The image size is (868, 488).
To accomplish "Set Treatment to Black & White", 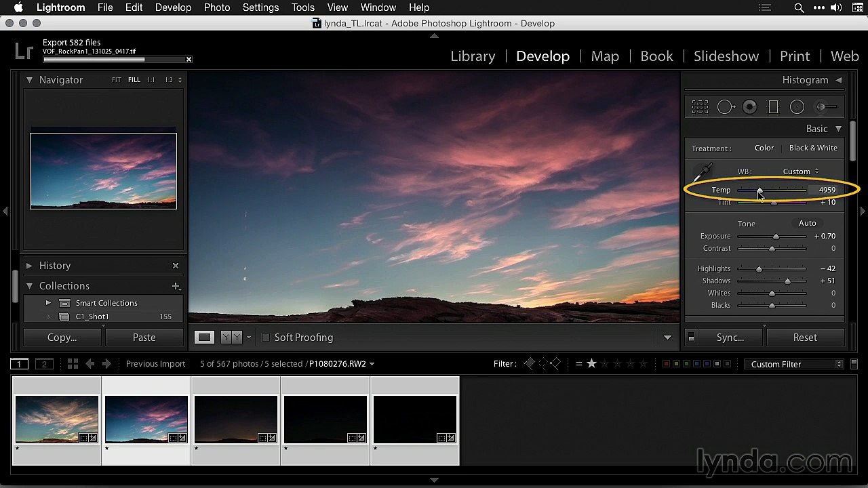I will [813, 148].
